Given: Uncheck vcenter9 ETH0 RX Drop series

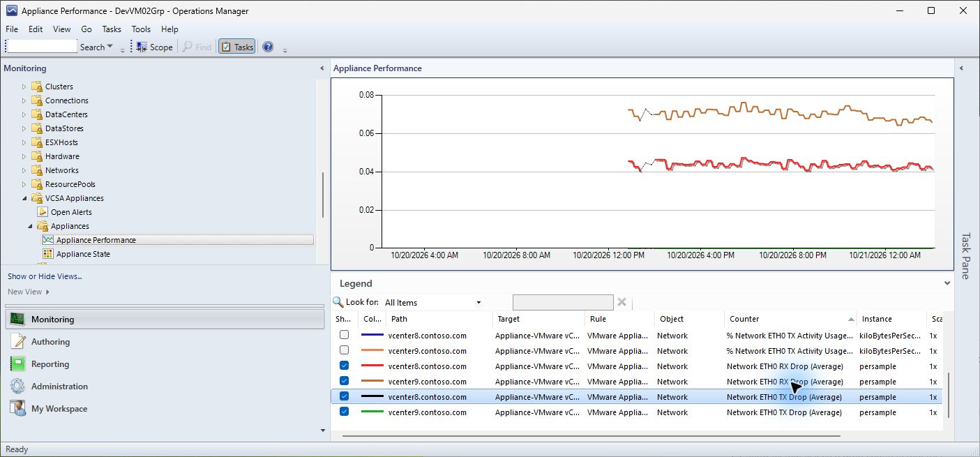Looking at the screenshot, I should [x=344, y=381].
